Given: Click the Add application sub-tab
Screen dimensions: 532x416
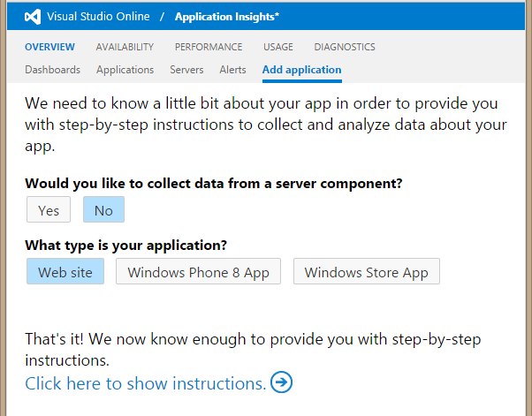Looking at the screenshot, I should [x=301, y=70].
